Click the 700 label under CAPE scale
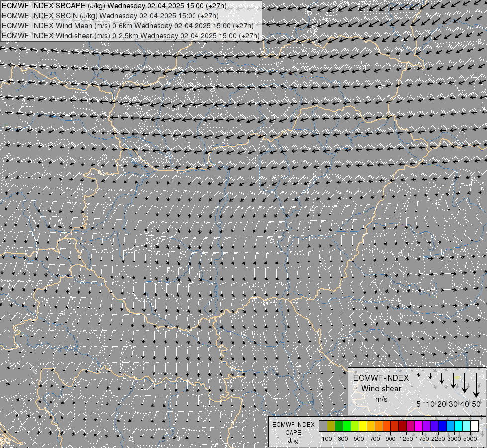The image size is (487, 448). pyautogui.click(x=375, y=439)
